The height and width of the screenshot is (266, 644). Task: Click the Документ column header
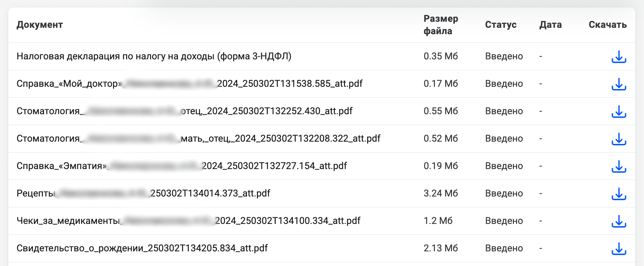click(39, 25)
